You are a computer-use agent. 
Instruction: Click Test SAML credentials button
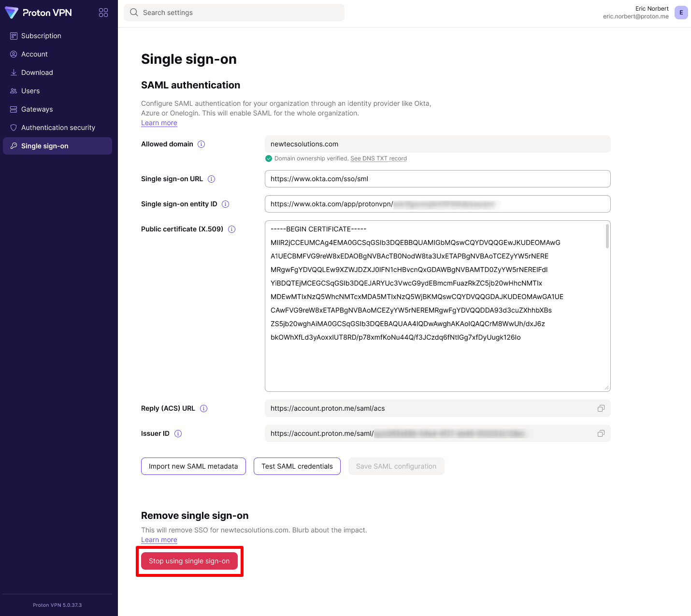[297, 466]
